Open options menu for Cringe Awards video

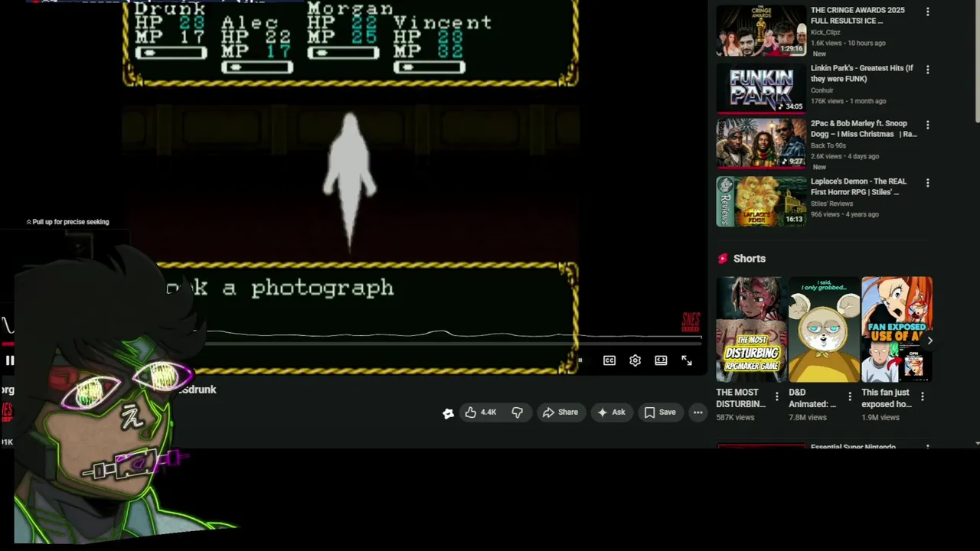click(x=928, y=11)
